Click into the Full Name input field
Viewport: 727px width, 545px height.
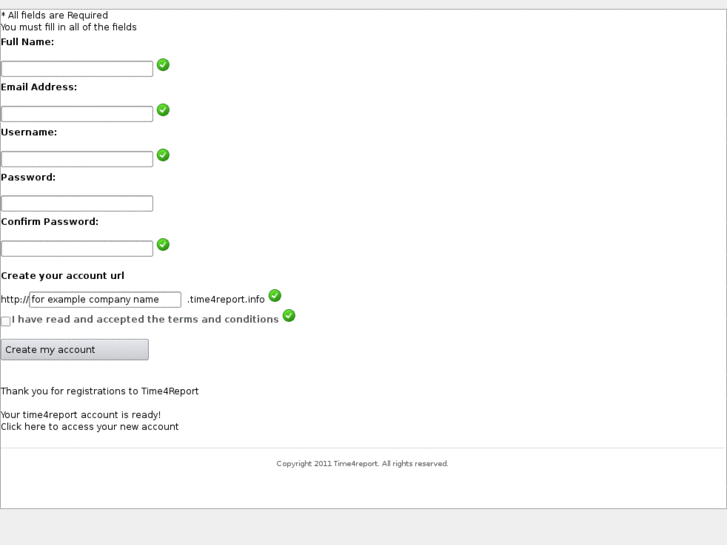77,69
